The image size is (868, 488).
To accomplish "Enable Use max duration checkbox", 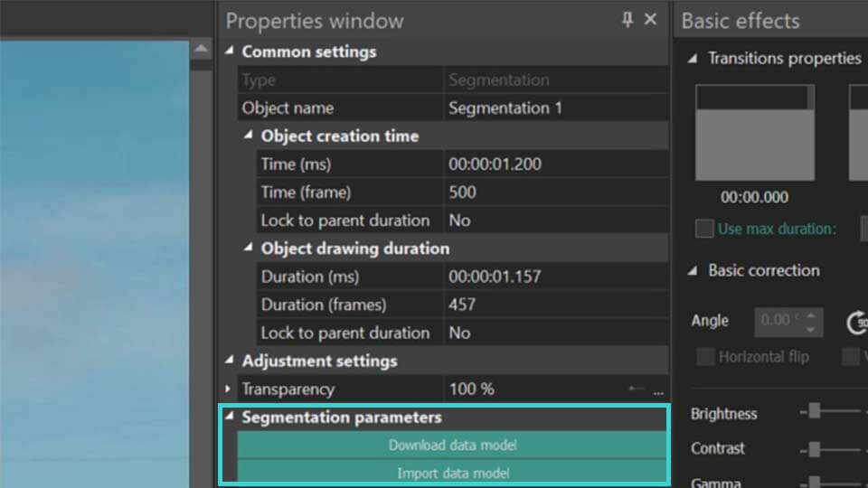I will [x=704, y=229].
